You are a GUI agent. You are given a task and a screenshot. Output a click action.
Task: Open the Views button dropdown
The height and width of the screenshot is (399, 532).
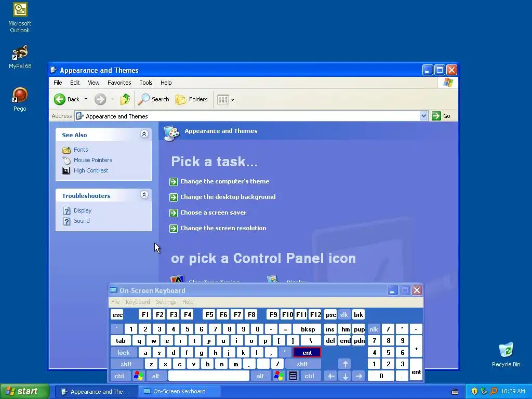[225, 100]
